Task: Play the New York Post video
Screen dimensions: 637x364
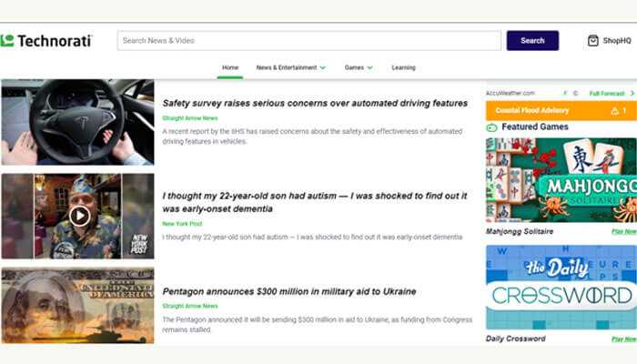Action: [80, 216]
